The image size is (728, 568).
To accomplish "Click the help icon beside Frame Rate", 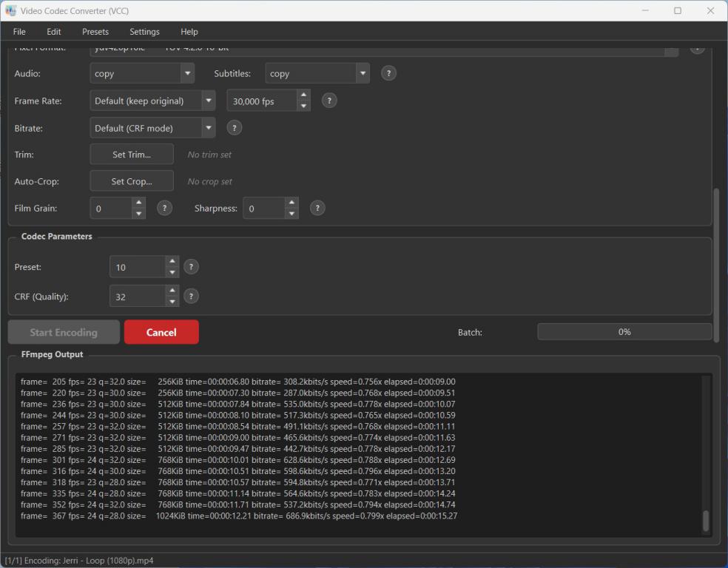I will [329, 101].
